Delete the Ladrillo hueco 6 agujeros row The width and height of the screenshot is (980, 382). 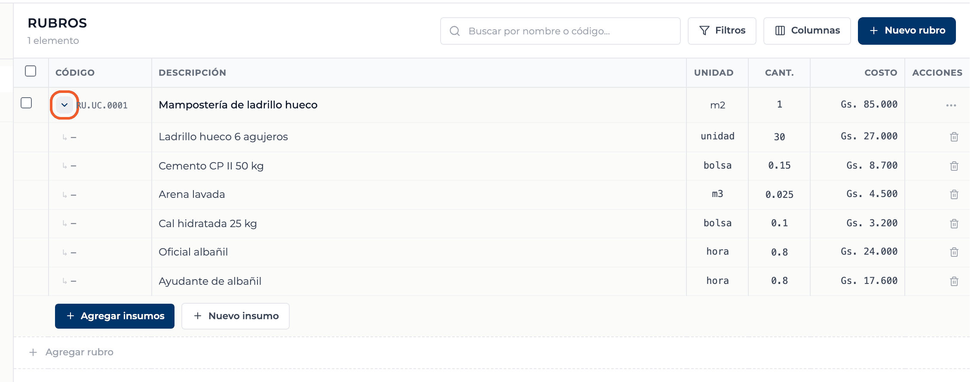954,137
